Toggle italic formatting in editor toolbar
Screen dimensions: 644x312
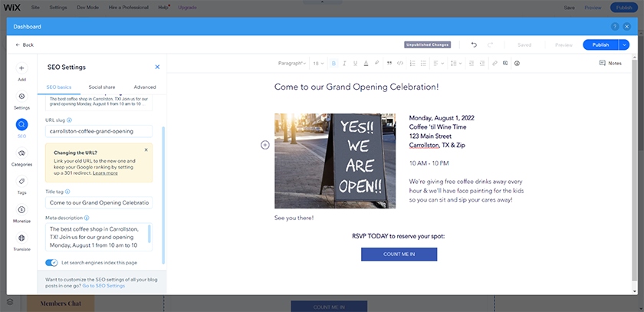344,63
